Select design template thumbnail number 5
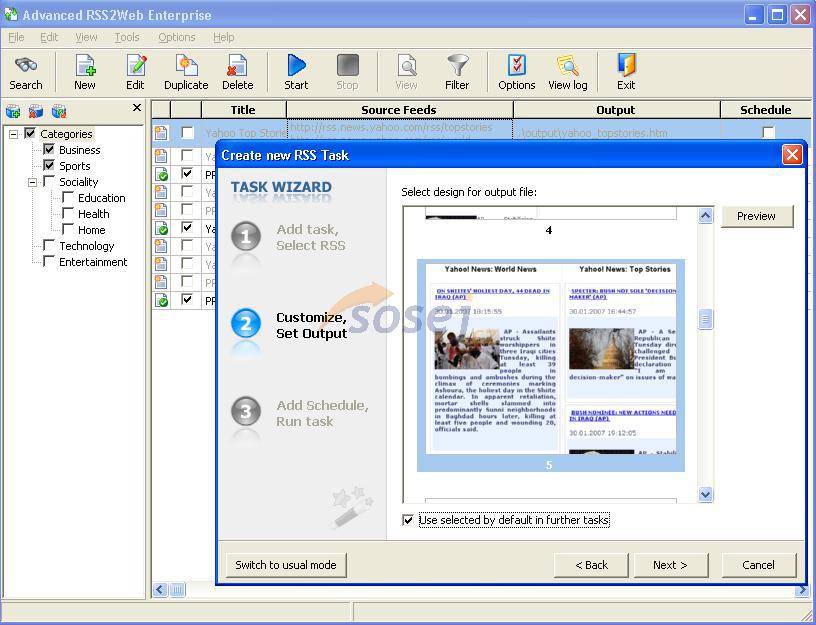This screenshot has width=816, height=625. [x=550, y=365]
